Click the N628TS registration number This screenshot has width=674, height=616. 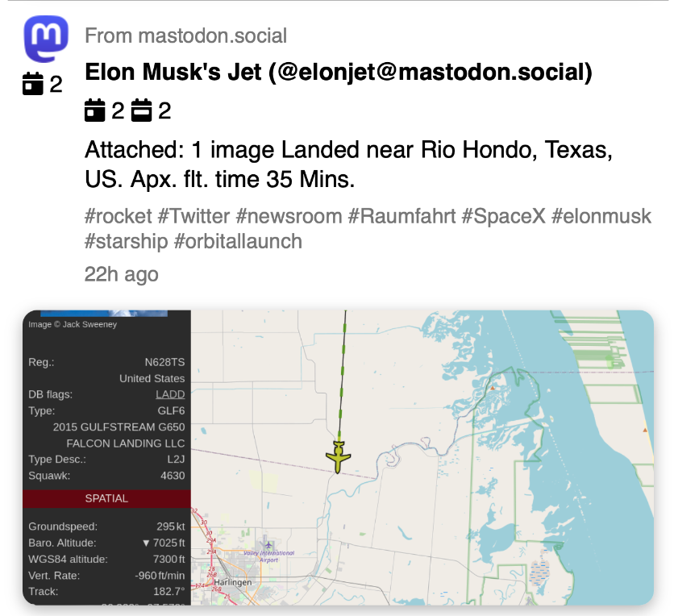(164, 362)
